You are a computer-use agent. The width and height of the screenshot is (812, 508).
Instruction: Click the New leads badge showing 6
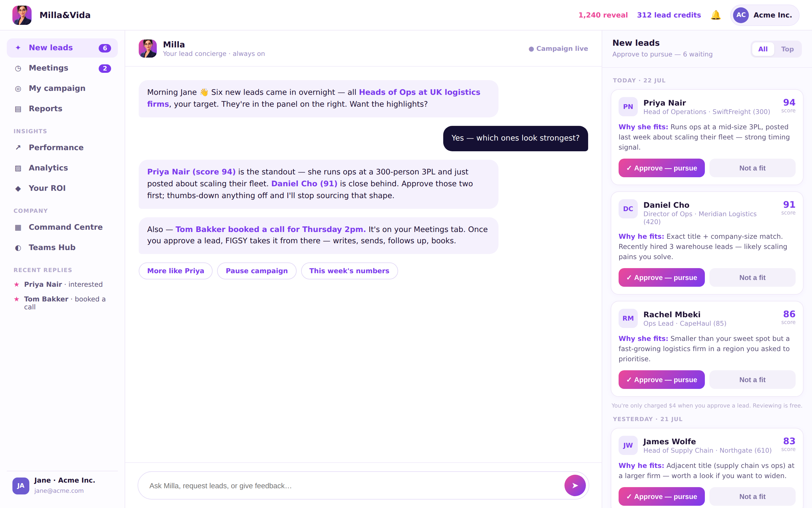pos(105,48)
